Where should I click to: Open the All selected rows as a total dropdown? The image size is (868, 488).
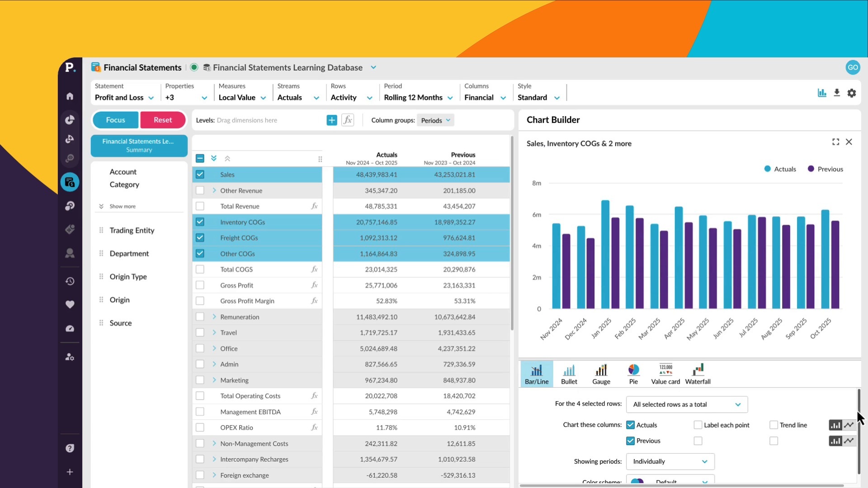coord(687,404)
